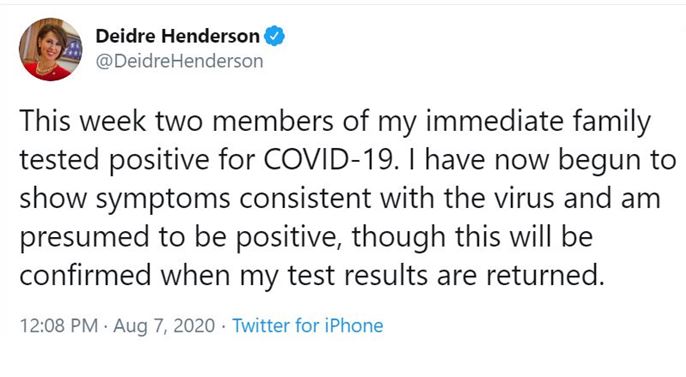Open Deidre Henderson's round profile photo
The image size is (686, 377).
(50, 49)
